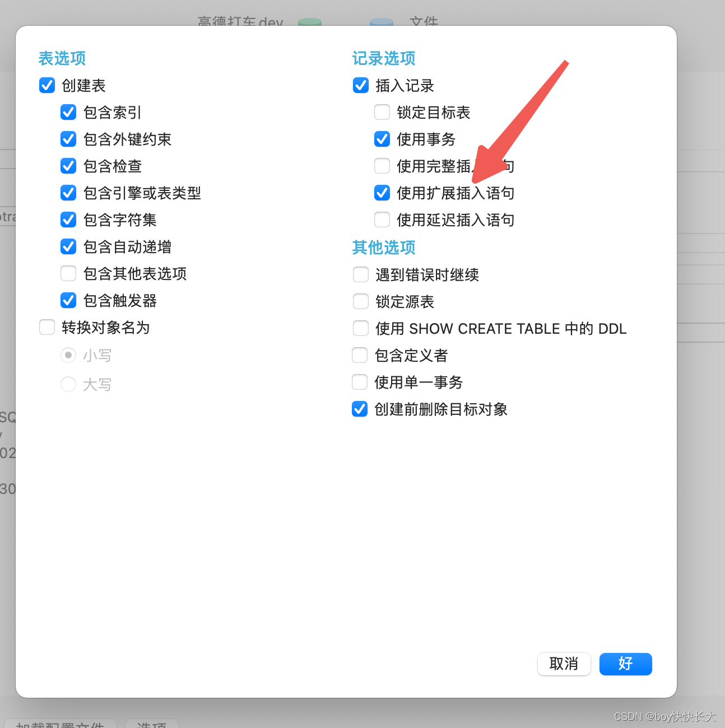This screenshot has width=725, height=728.
Task: Click the 表选项 section heading
Action: pyautogui.click(x=62, y=58)
